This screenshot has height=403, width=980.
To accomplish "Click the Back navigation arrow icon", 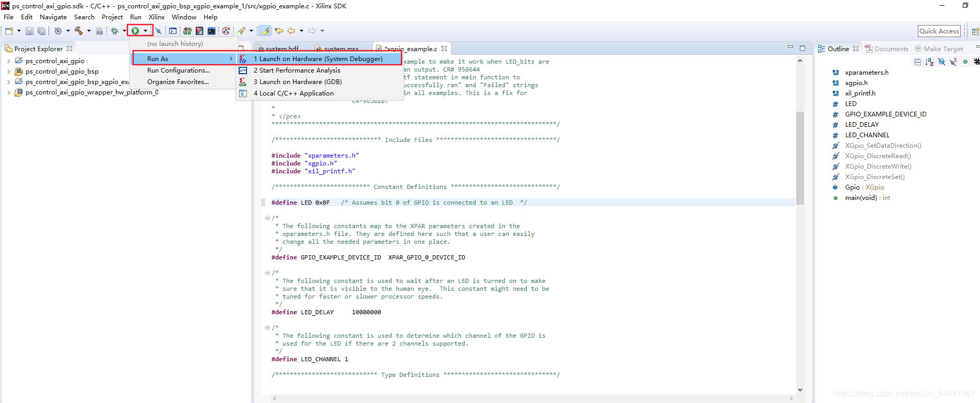I will (291, 31).
